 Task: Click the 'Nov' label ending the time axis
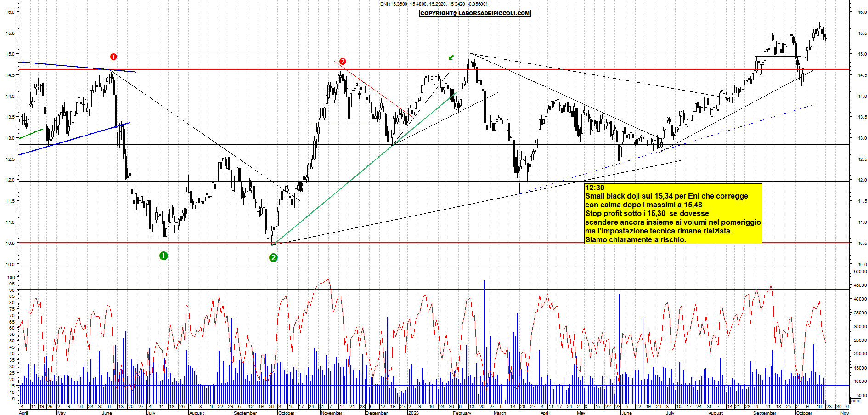(x=845, y=413)
